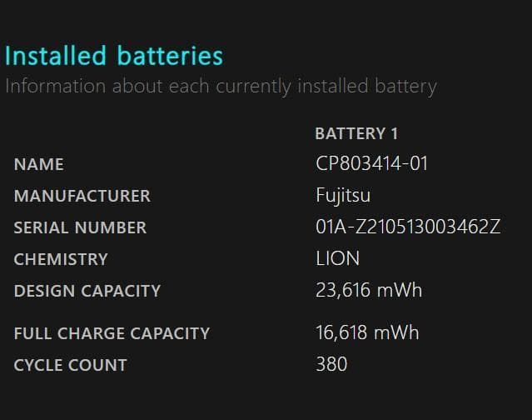Click the NAME row label
Viewport: 532px width, 420px height.
pyautogui.click(x=38, y=164)
